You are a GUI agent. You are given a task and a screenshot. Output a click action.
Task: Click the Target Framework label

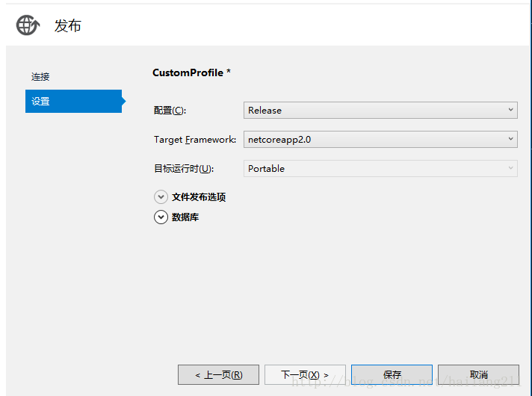coord(195,140)
